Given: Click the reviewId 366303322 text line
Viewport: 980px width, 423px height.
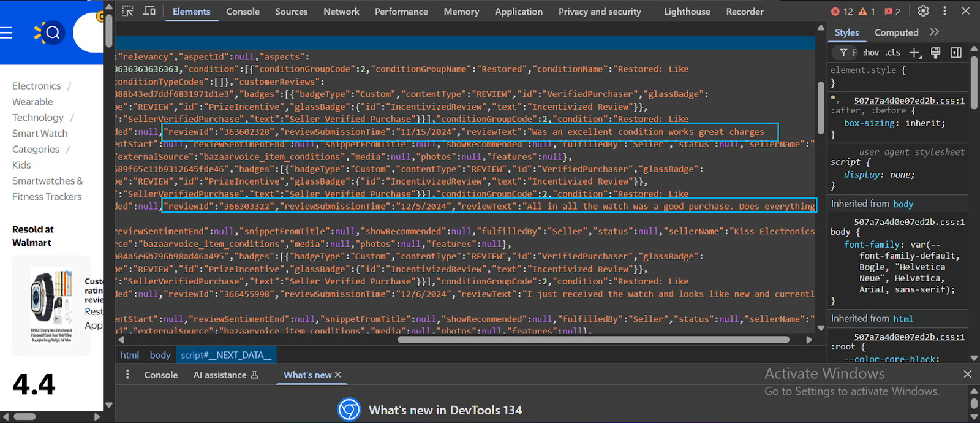Looking at the screenshot, I should tap(489, 206).
